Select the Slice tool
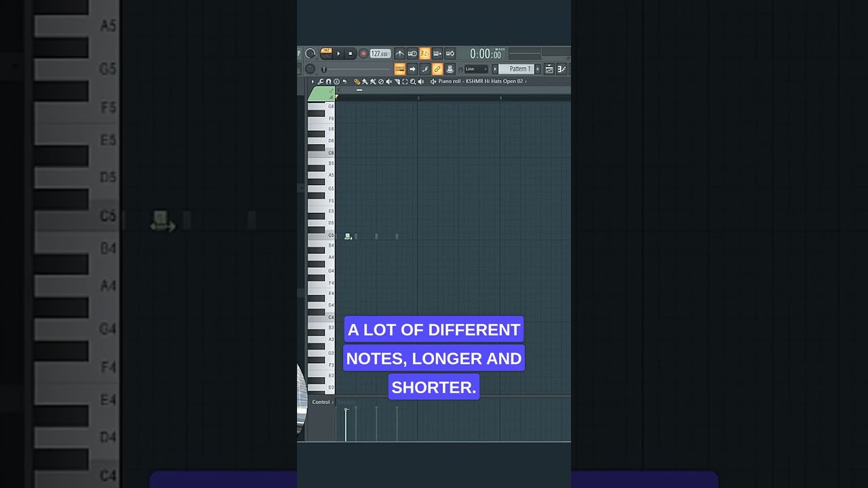This screenshot has width=868, height=488. pyautogui.click(x=397, y=81)
